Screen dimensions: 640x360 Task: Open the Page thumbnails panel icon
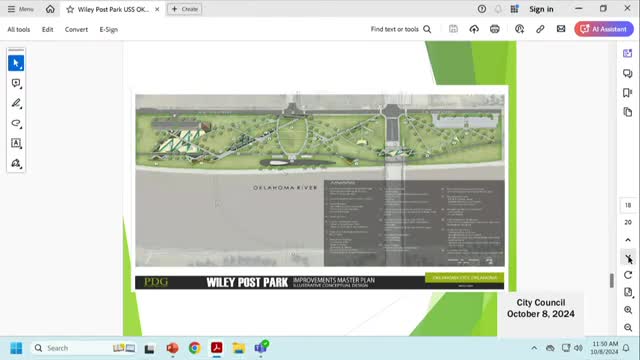pos(627,112)
